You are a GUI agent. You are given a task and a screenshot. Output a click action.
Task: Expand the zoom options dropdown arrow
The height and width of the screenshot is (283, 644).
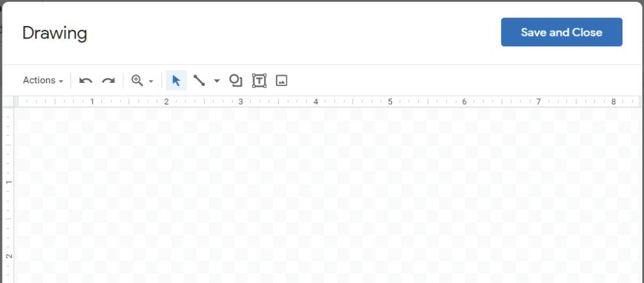[x=151, y=82]
